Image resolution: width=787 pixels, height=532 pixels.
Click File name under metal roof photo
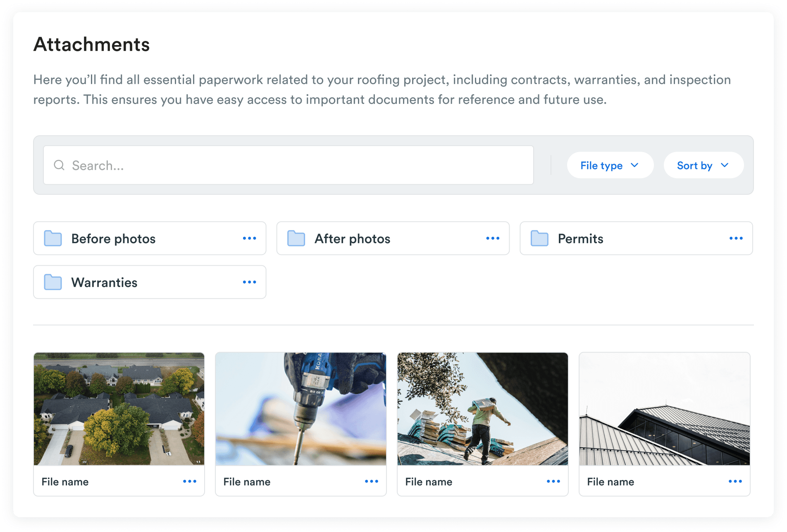click(x=611, y=482)
